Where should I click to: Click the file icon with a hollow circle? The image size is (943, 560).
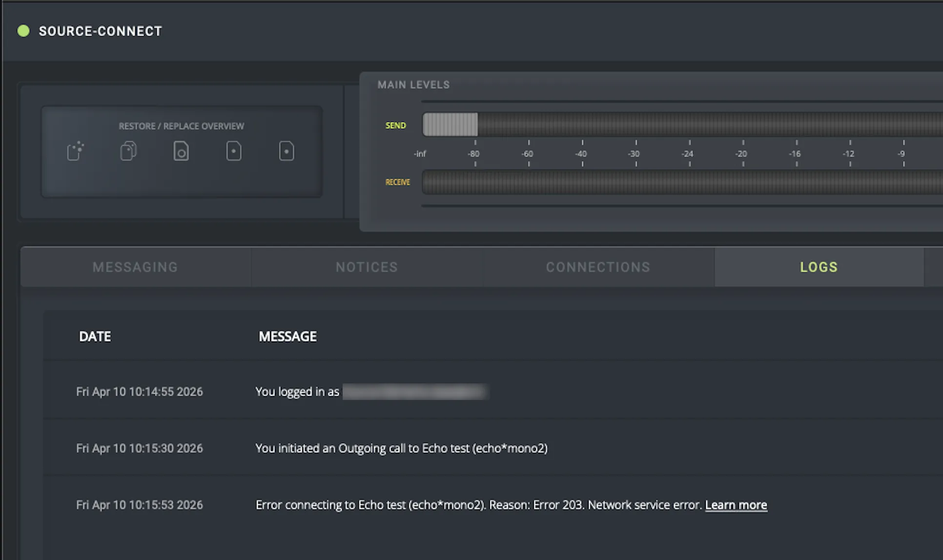click(181, 151)
